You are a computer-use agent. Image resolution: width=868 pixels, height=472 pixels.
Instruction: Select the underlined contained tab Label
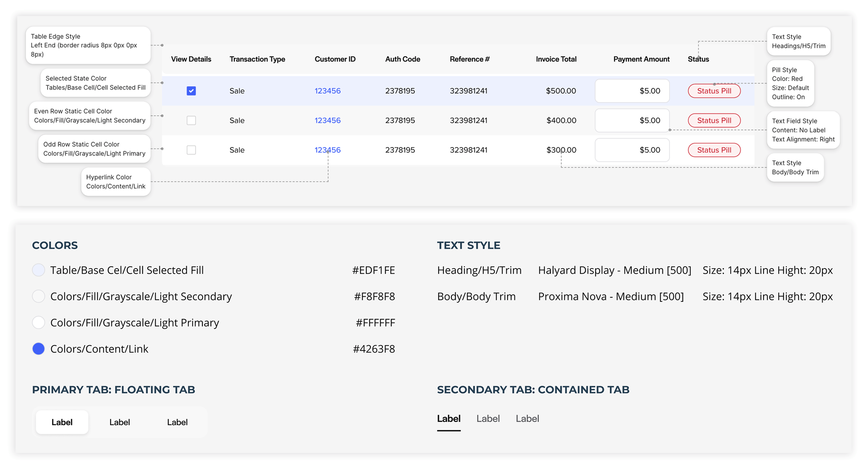(448, 419)
